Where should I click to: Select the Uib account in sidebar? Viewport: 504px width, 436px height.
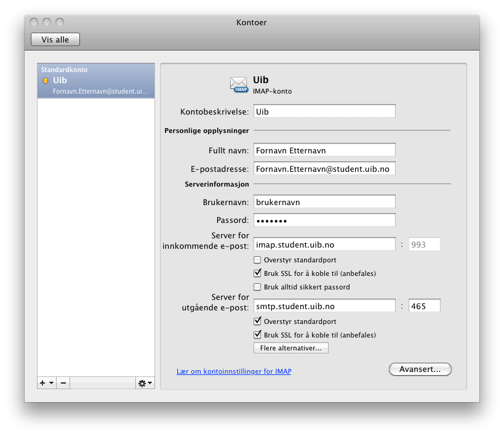pos(95,81)
